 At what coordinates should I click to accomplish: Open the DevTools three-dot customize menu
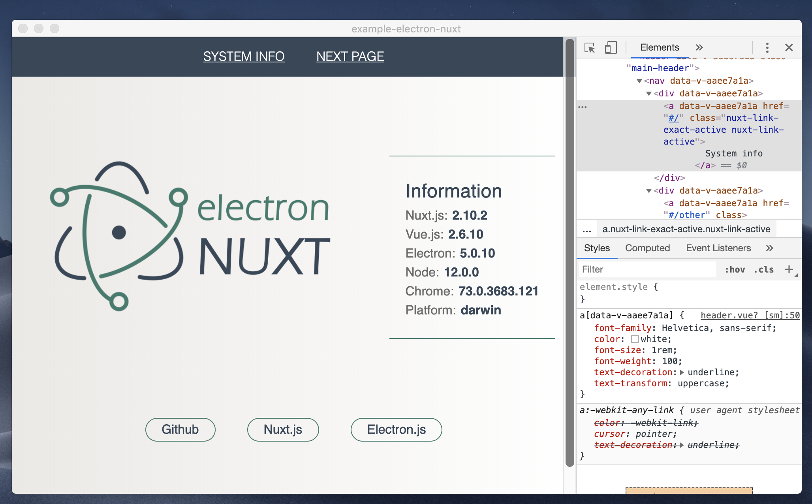pos(767,48)
